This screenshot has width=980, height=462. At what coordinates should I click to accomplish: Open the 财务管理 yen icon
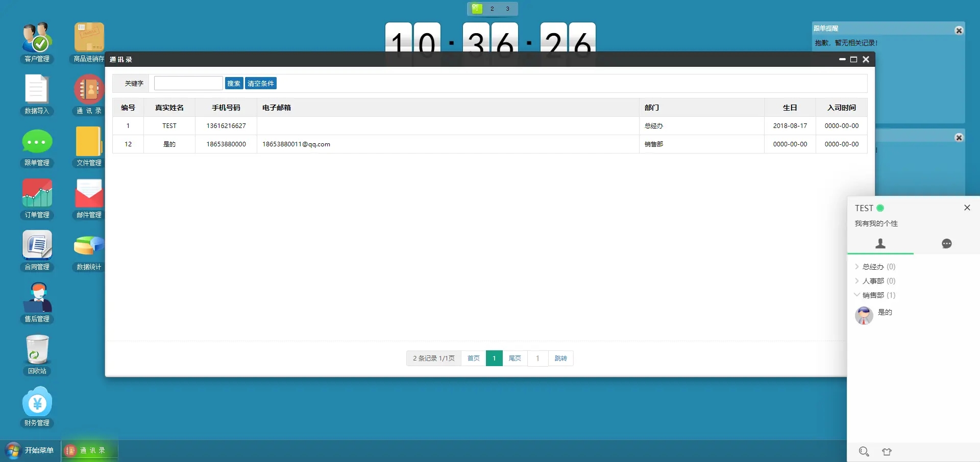click(x=37, y=402)
